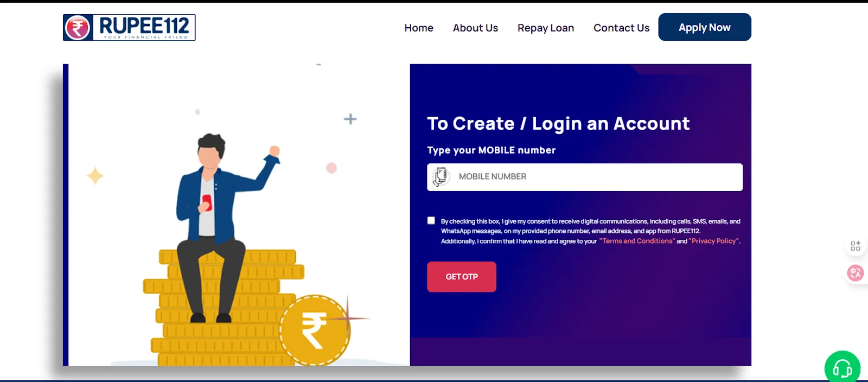Click the Apply Now button
This screenshot has height=382, width=868.
(705, 27)
